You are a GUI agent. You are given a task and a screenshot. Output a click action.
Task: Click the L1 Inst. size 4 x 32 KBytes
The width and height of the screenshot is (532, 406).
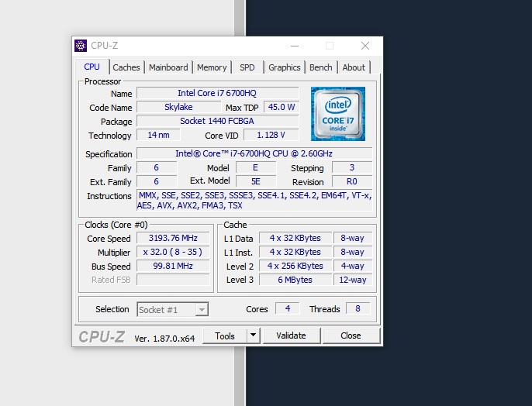295,252
